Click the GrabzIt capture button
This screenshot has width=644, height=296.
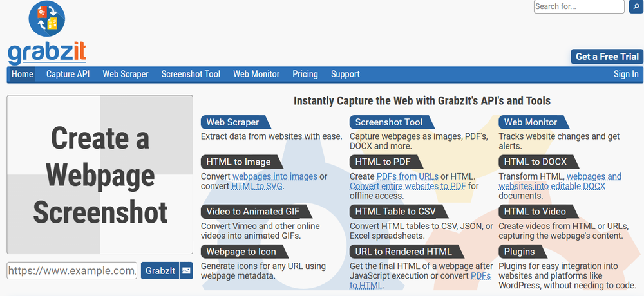(160, 270)
